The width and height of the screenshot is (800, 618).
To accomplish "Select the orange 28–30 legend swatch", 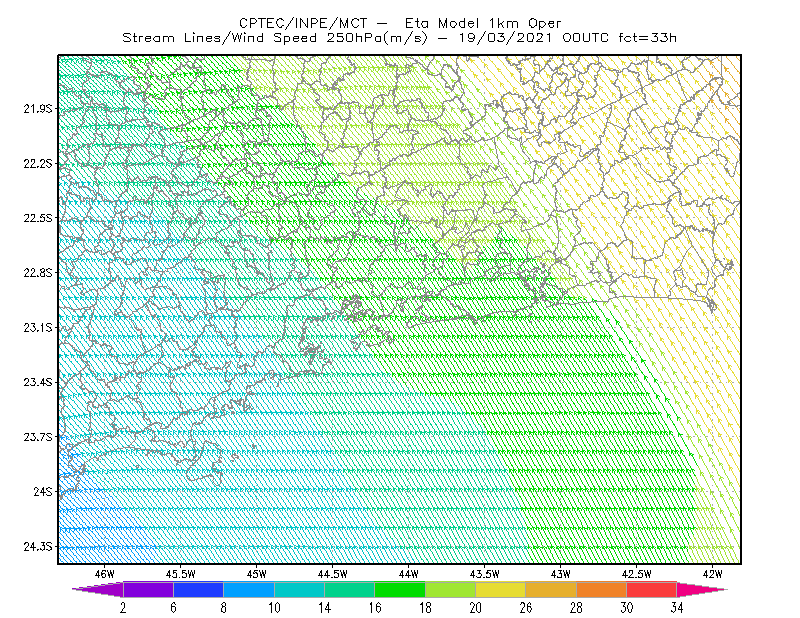I will tap(602, 589).
